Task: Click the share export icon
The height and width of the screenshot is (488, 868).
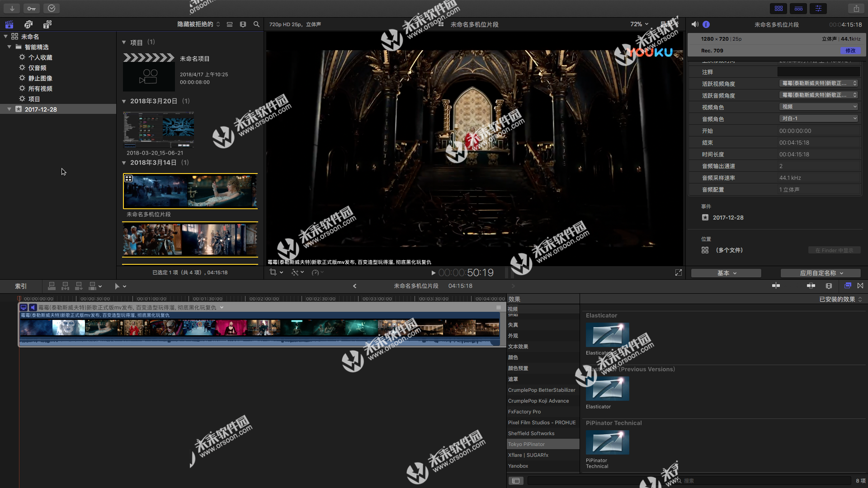Action: click(856, 9)
